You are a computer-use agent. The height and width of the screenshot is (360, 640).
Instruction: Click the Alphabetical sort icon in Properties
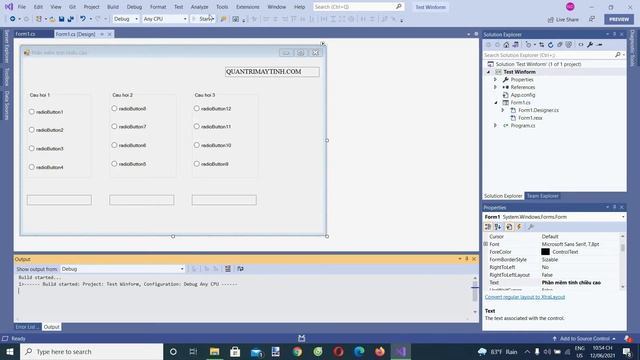pyautogui.click(x=498, y=227)
